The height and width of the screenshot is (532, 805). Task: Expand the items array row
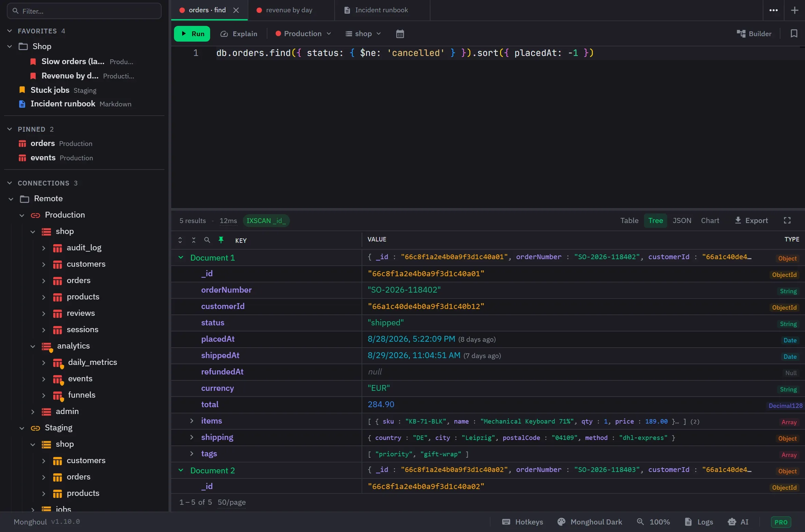coord(192,421)
